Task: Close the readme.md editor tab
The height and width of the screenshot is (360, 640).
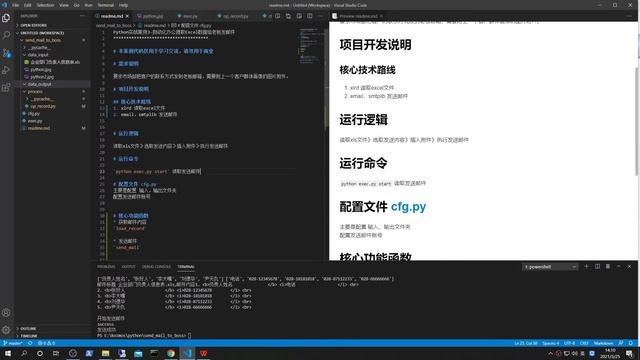Action: click(x=127, y=16)
